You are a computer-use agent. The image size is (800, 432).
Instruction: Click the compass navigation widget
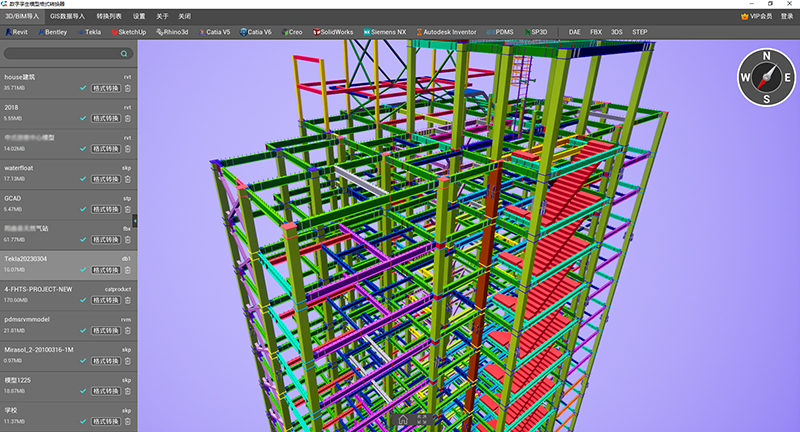coord(766,78)
